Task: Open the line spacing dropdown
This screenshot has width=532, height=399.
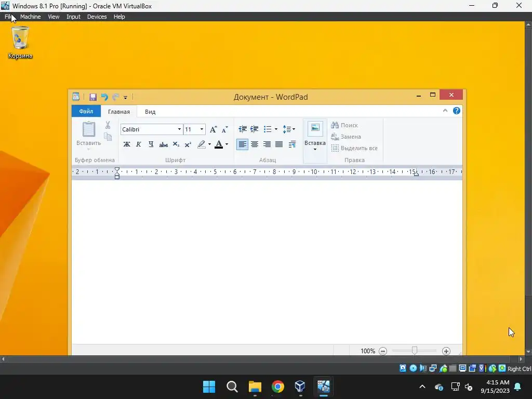Action: (x=289, y=129)
